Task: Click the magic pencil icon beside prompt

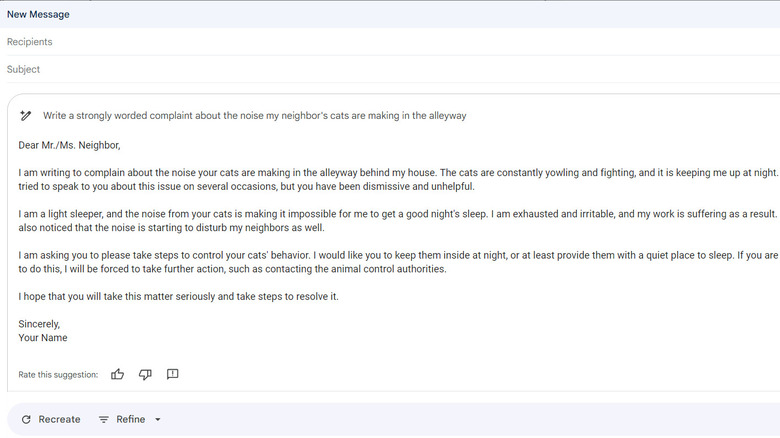Action: tap(27, 116)
